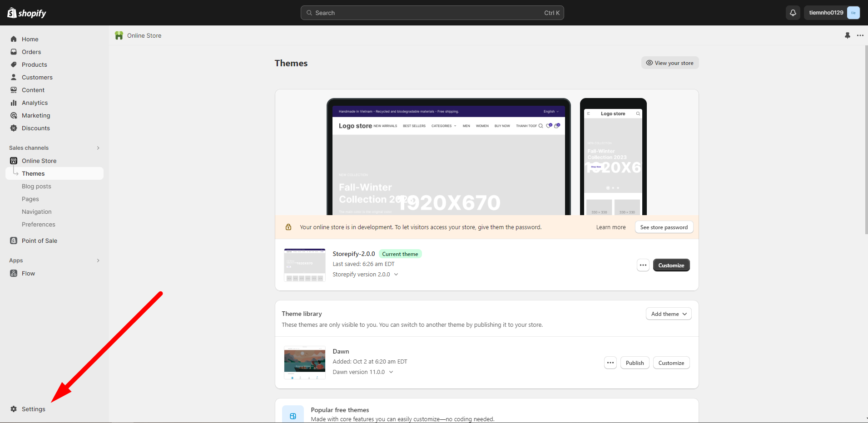868x423 pixels.
Task: Open the tiemnho0129 account avatar
Action: pyautogui.click(x=853, y=13)
